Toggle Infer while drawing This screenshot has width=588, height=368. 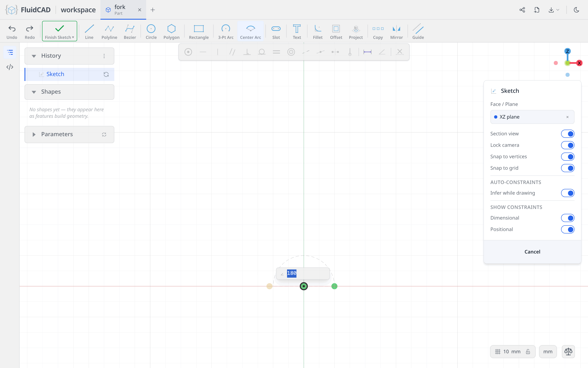pos(567,193)
